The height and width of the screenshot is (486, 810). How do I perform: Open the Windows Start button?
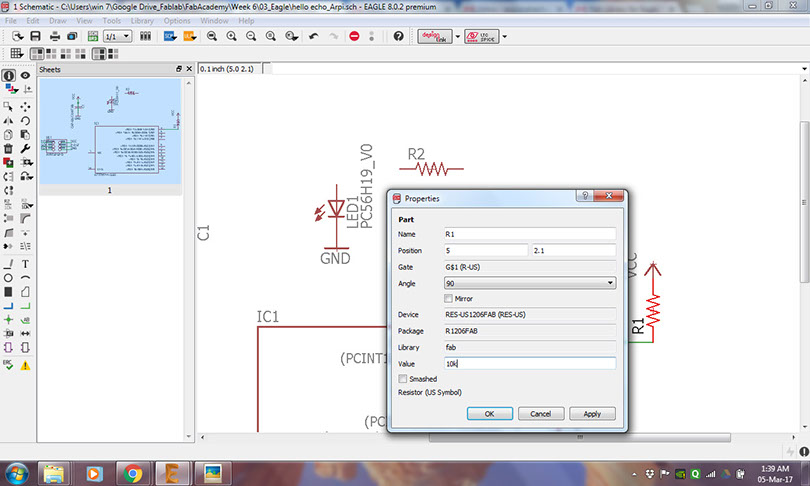pos(17,473)
